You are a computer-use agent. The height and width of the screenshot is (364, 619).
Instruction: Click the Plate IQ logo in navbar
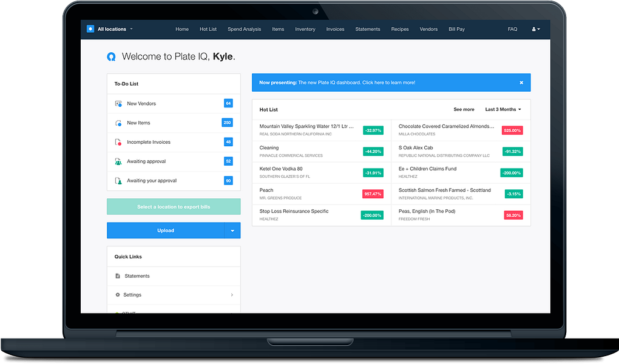coord(90,29)
